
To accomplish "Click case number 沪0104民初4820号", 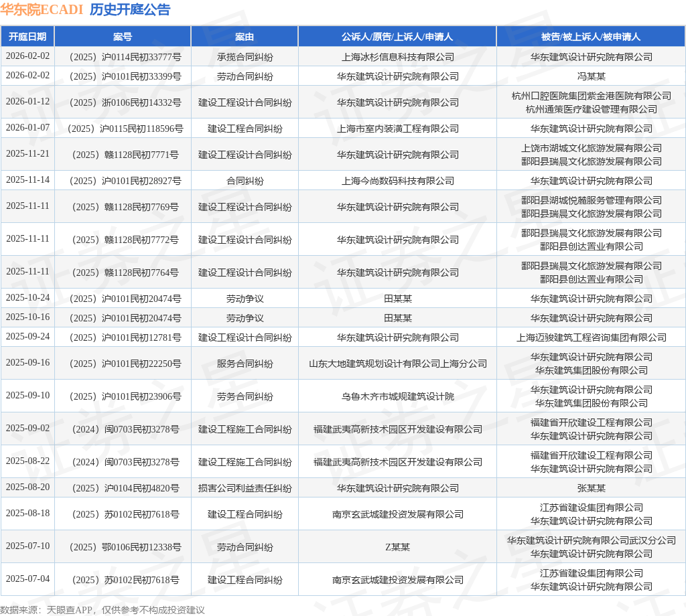I will click(125, 488).
